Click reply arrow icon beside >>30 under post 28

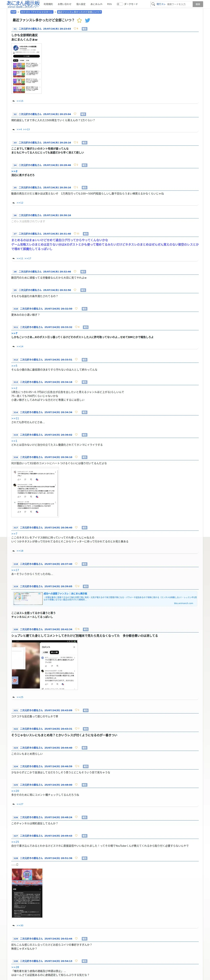pyautogui.click(x=13, y=926)
